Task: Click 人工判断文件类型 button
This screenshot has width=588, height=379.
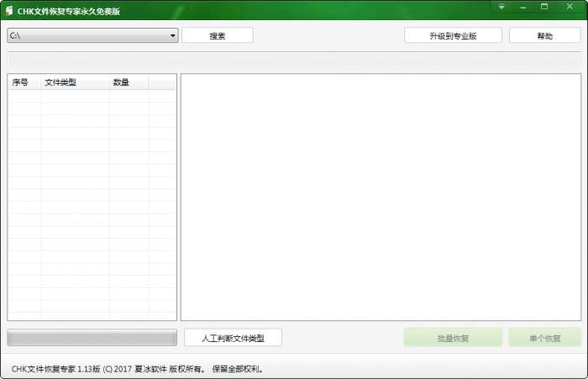Action: (233, 338)
